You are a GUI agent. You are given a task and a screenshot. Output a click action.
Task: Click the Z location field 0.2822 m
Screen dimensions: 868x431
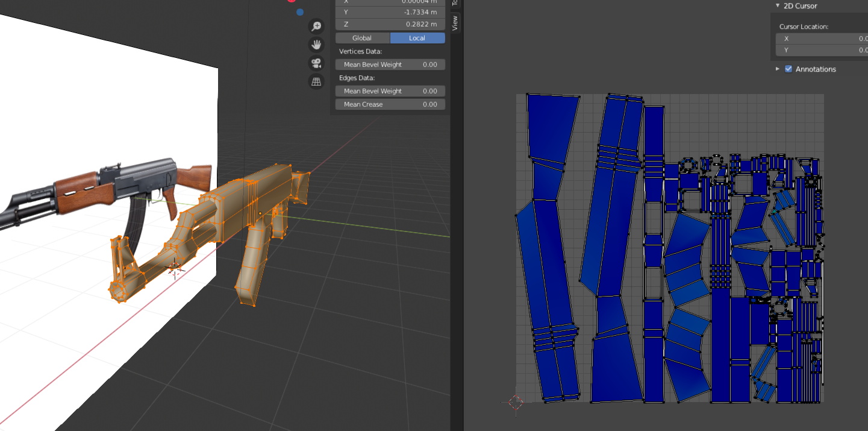pyautogui.click(x=390, y=24)
